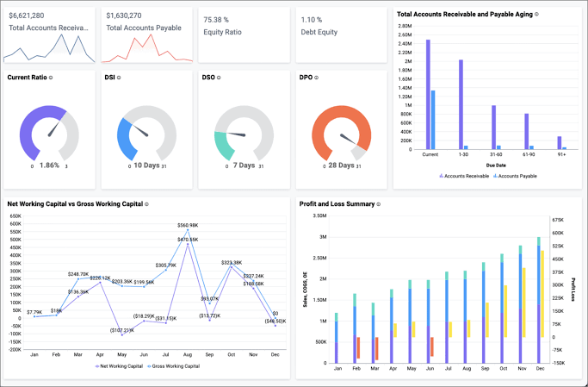
Task: Click the 1.10 % Debt Equity value
Action: point(312,20)
